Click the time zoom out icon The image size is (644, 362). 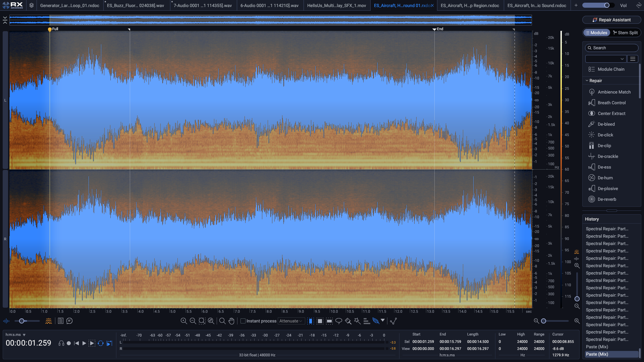(193, 321)
